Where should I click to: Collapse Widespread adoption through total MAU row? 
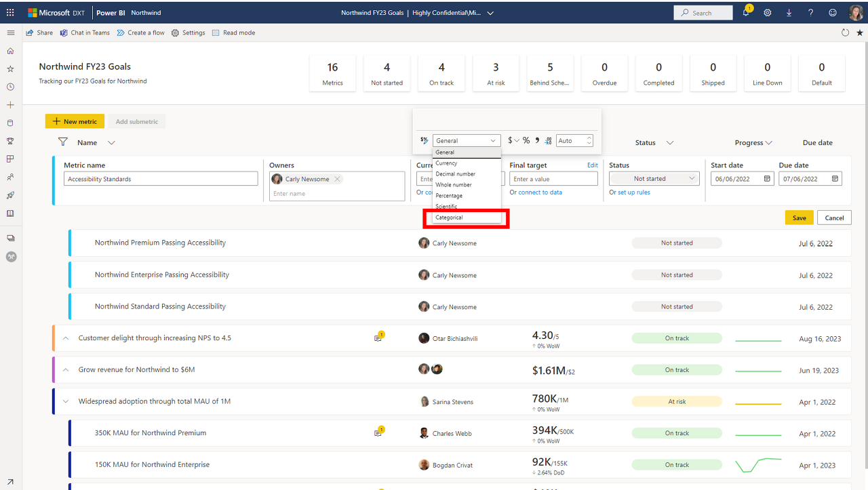[66, 401]
